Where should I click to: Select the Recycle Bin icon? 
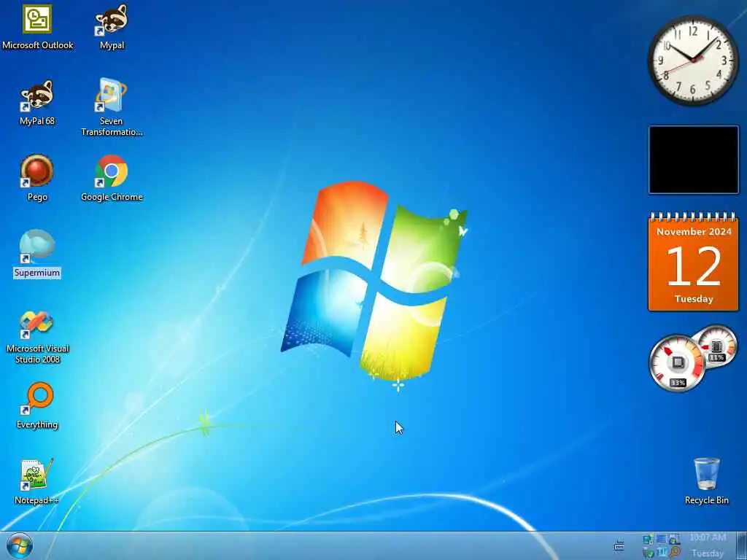coord(706,481)
